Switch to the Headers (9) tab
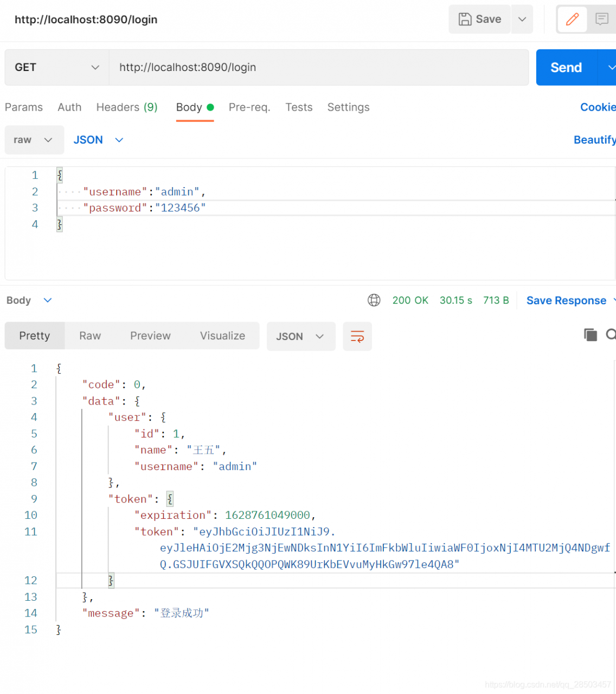Viewport: 616px width, 694px height. [x=127, y=107]
